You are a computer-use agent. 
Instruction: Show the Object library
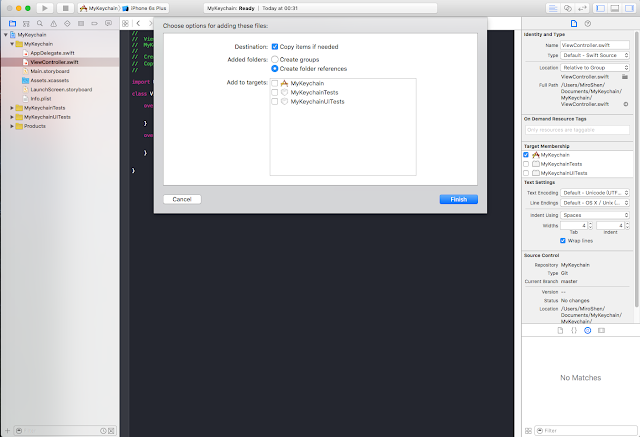tap(588, 331)
